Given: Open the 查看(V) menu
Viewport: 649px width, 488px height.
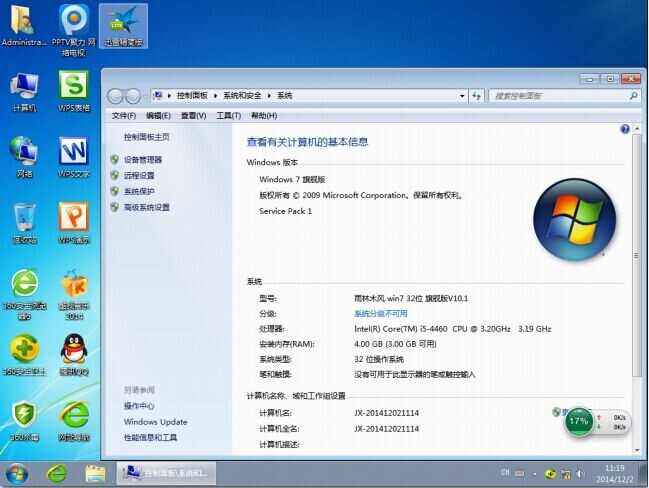Looking at the screenshot, I should coord(193,116).
